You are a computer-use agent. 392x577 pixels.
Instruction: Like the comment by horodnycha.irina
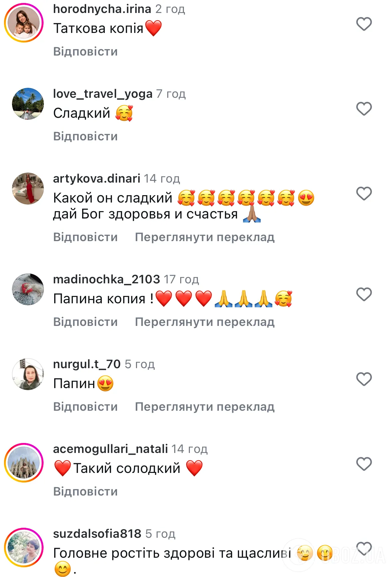(x=364, y=24)
